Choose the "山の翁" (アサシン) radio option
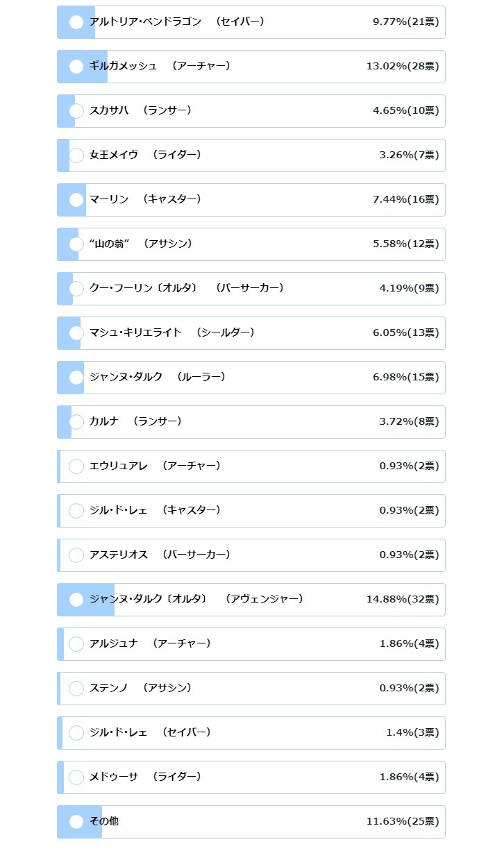 pyautogui.click(x=76, y=244)
